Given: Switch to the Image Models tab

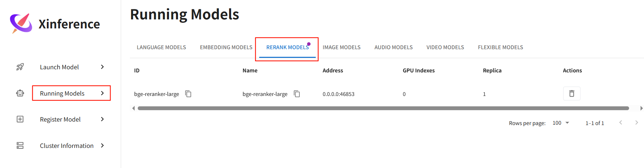Looking at the screenshot, I should (342, 47).
